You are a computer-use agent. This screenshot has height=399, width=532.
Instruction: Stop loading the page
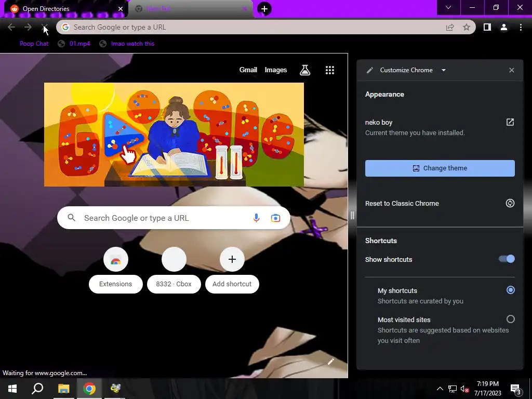click(x=45, y=27)
